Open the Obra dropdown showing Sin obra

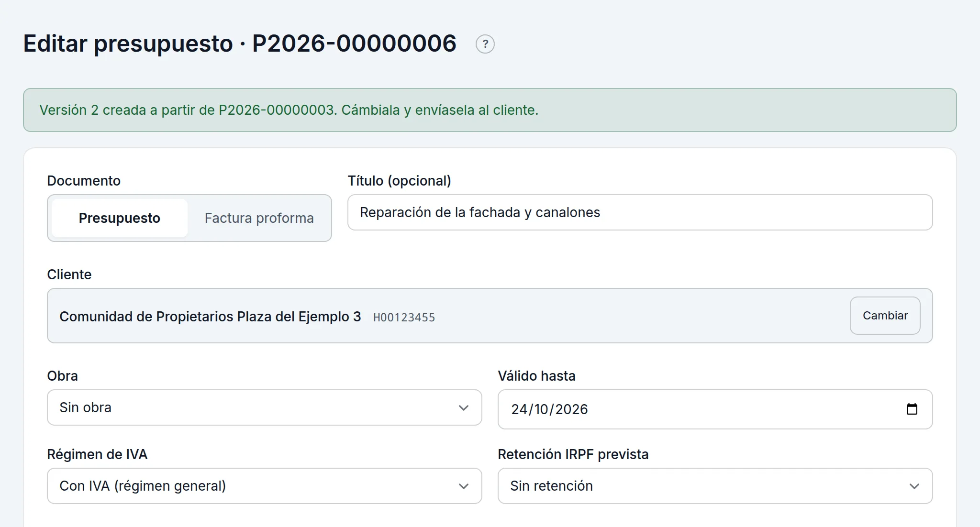tap(265, 407)
